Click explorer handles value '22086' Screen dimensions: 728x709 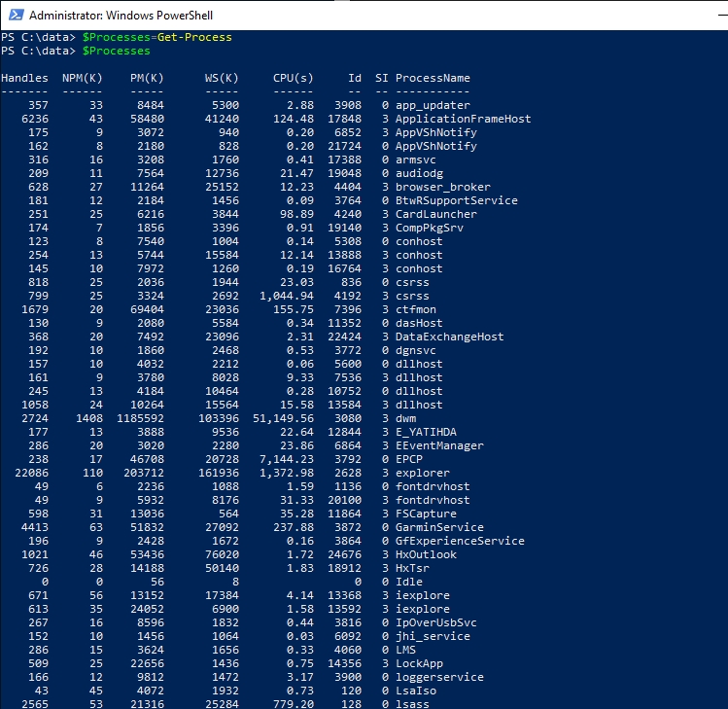coord(31,473)
